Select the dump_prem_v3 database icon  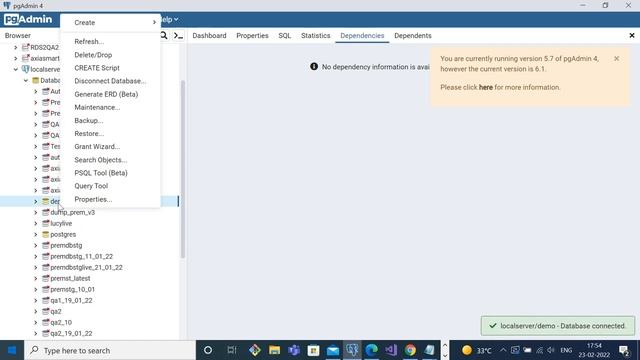point(46,212)
